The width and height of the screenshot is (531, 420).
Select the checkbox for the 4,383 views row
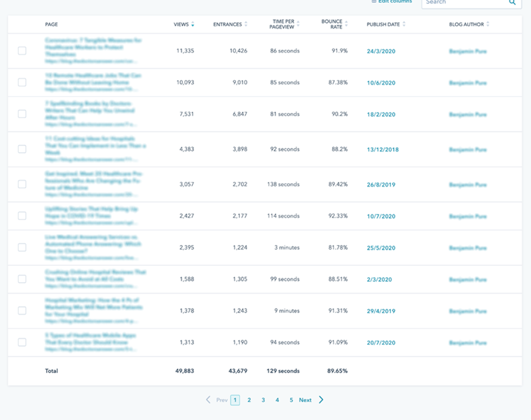tap(22, 149)
